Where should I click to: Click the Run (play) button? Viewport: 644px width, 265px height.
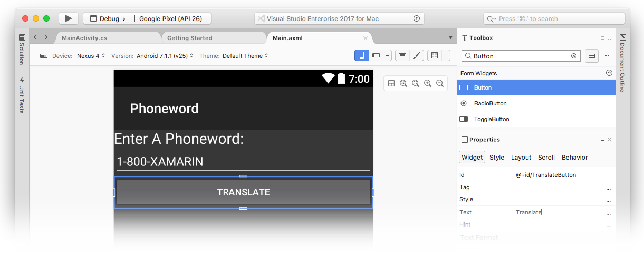[x=68, y=18]
